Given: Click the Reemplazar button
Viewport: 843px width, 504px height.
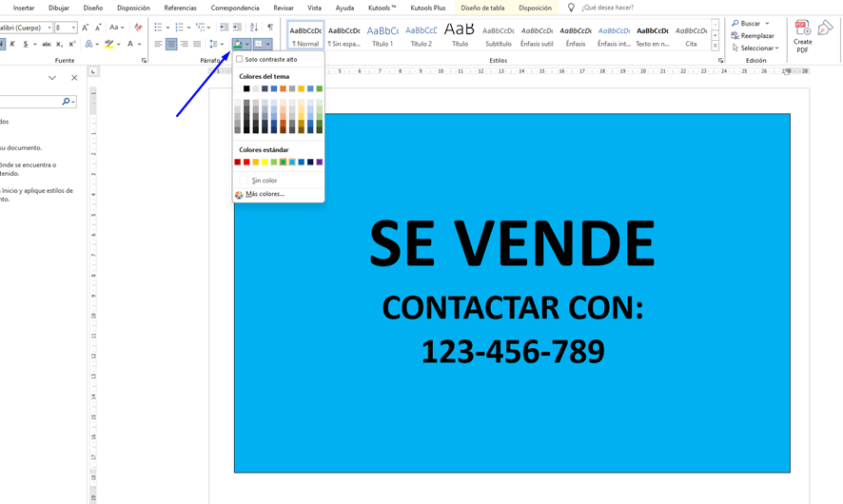Looking at the screenshot, I should tap(752, 35).
